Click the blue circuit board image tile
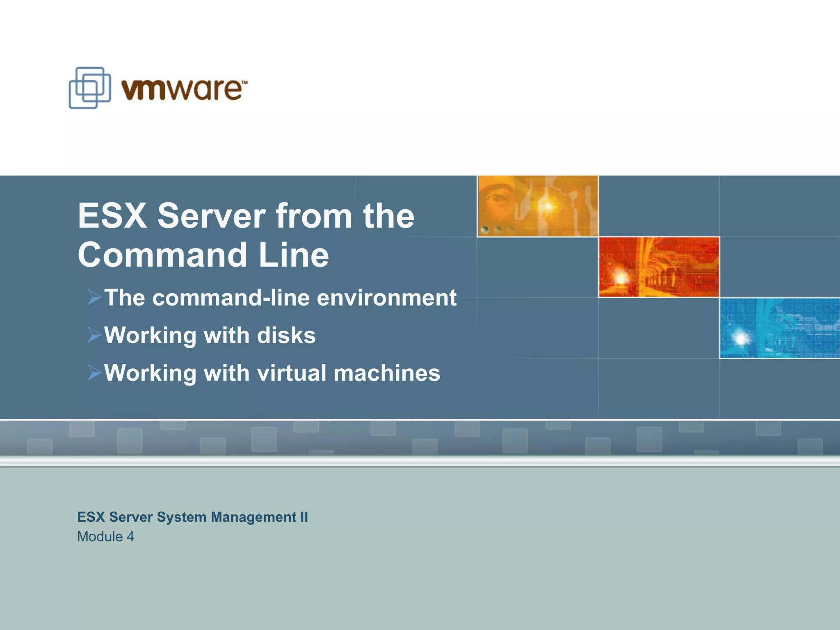The height and width of the screenshot is (630, 840). click(x=779, y=328)
